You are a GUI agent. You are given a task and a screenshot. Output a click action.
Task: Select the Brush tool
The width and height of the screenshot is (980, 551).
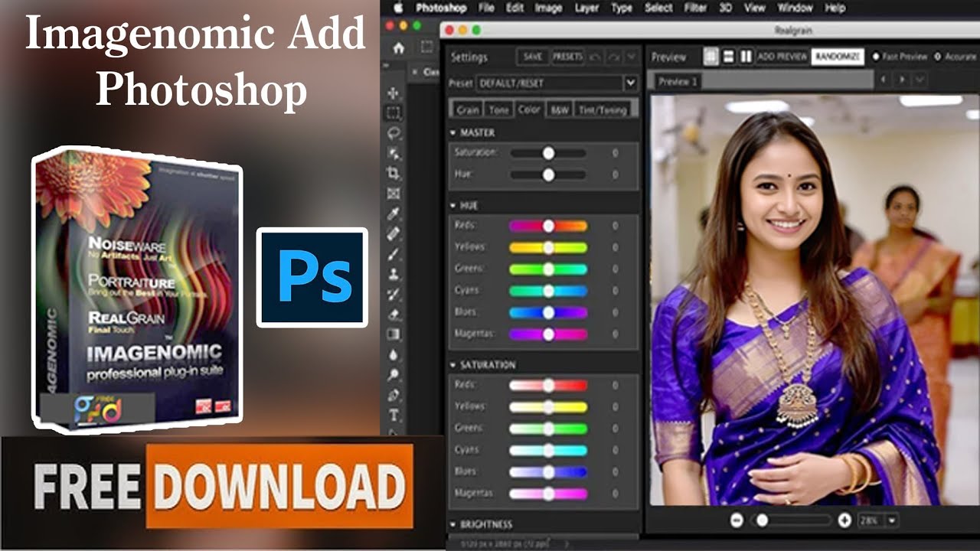tap(394, 254)
